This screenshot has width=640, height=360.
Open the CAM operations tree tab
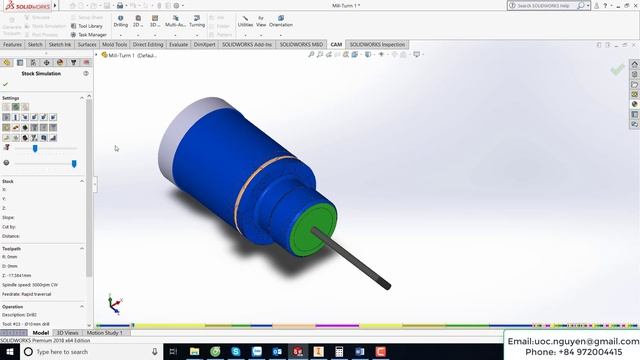click(x=73, y=62)
